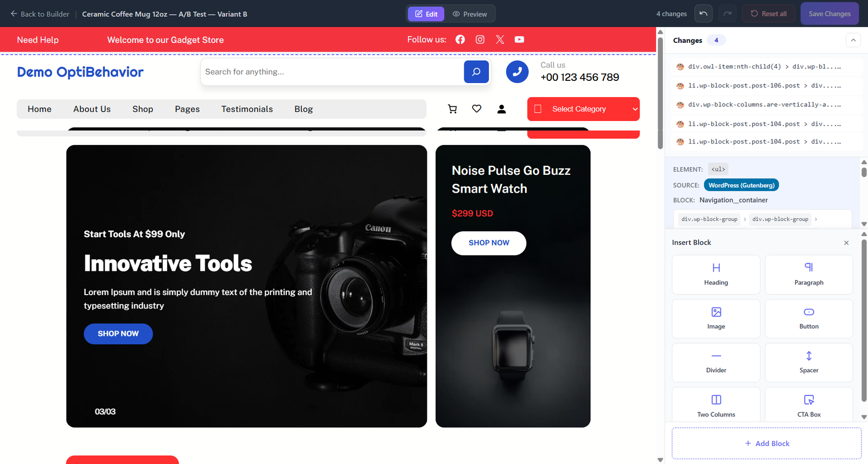Viewport: 868px width, 464px height.
Task: Open the wishlist heart icon
Action: click(x=477, y=109)
